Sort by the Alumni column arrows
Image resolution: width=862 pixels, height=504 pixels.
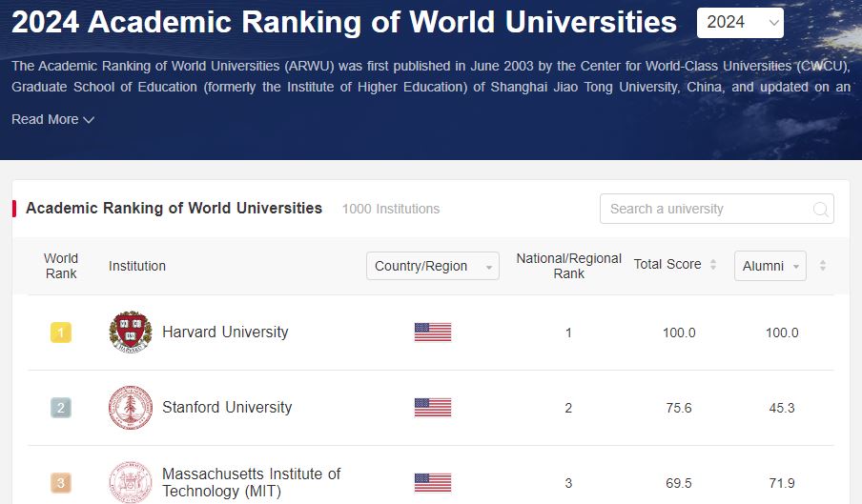[822, 266]
